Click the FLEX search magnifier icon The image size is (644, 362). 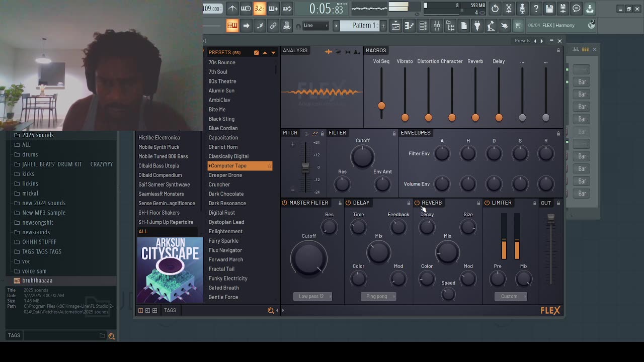coord(271,310)
